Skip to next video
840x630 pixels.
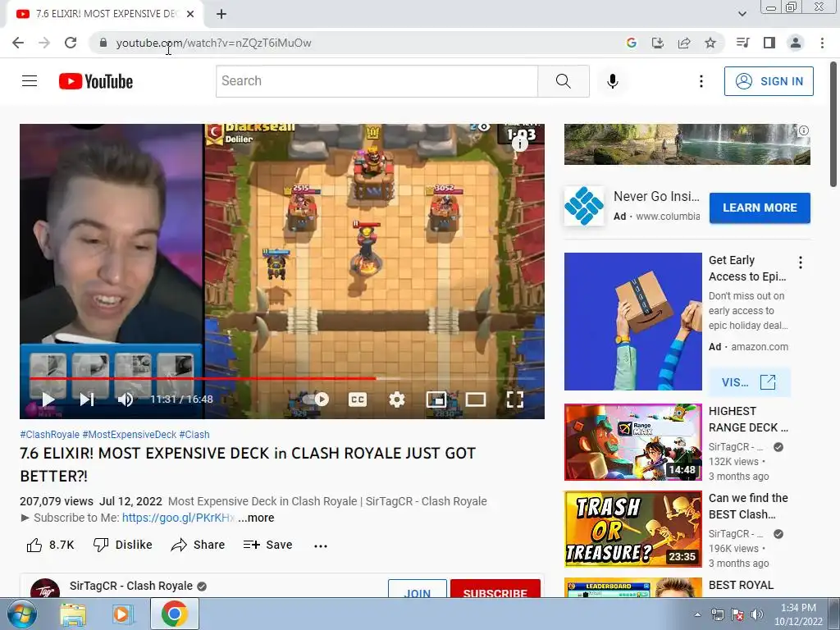pyautogui.click(x=87, y=399)
